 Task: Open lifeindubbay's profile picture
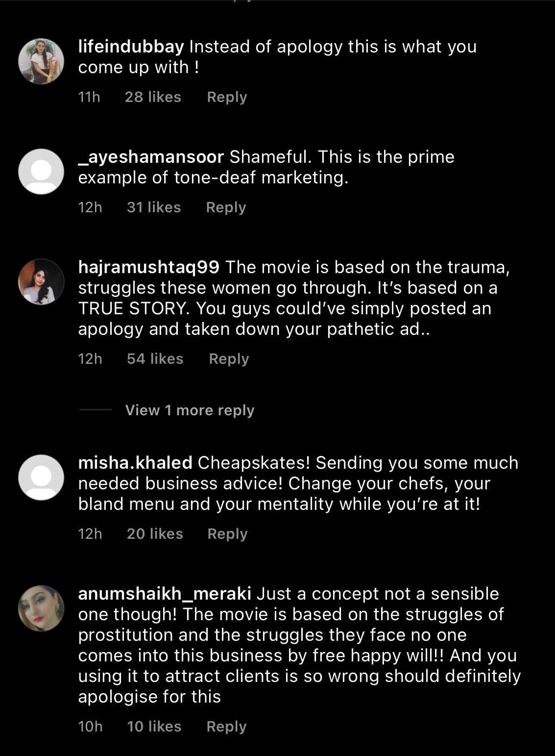click(41, 61)
